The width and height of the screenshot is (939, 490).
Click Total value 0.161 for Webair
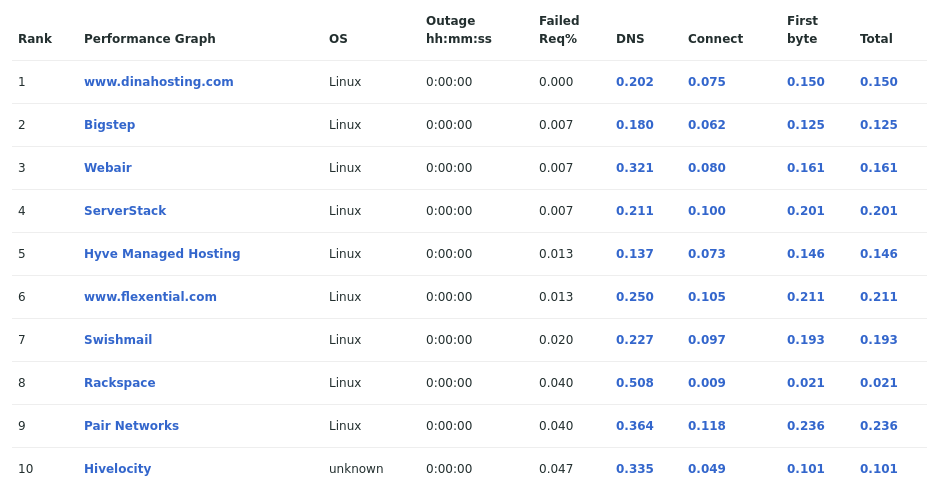879,168
